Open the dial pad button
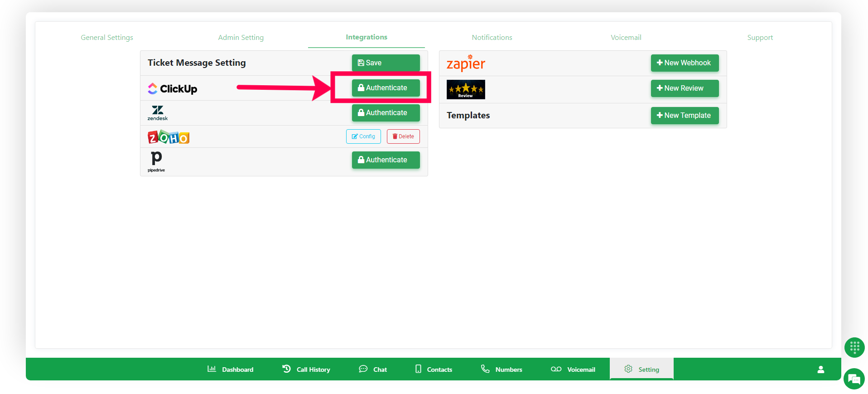Screen dimensions: 868x394 (x=854, y=348)
